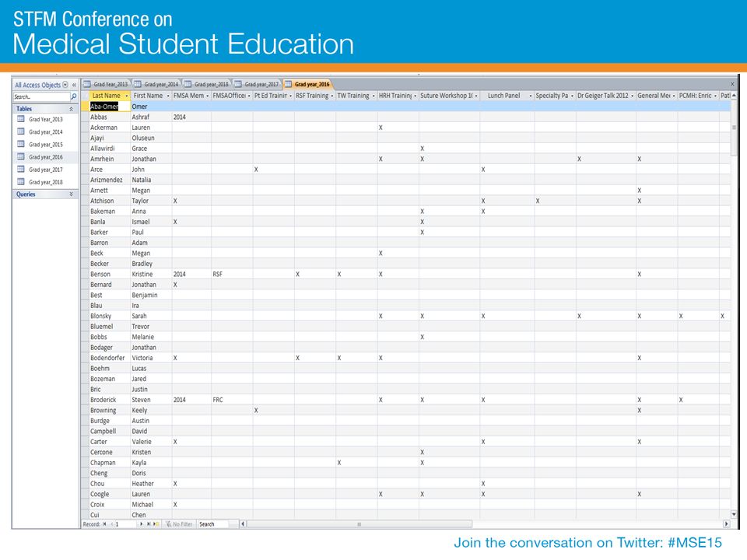
Task: Click Arizmendez last name cell
Action: [110, 180]
